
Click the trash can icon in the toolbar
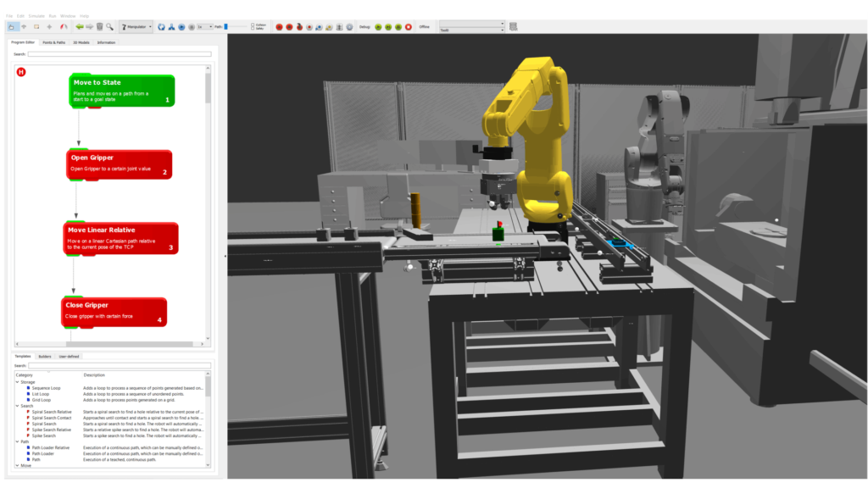pos(98,26)
